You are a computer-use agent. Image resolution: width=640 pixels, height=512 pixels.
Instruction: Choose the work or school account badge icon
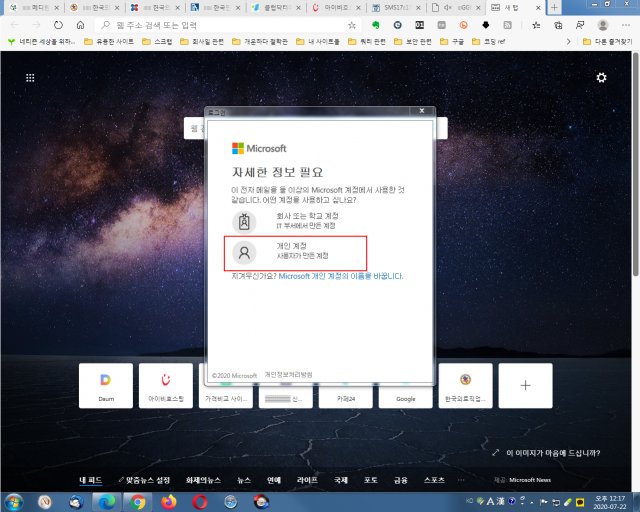244,222
